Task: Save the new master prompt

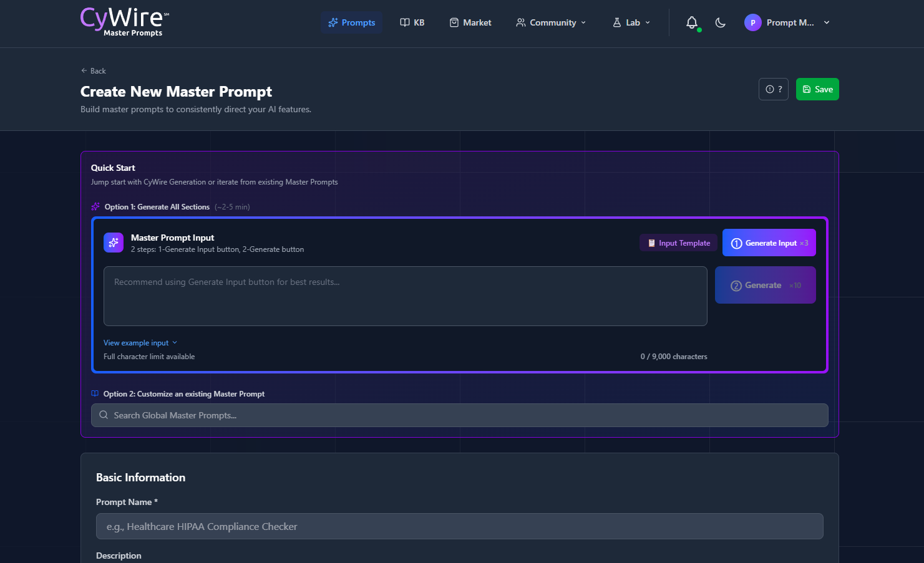Action: 817,89
